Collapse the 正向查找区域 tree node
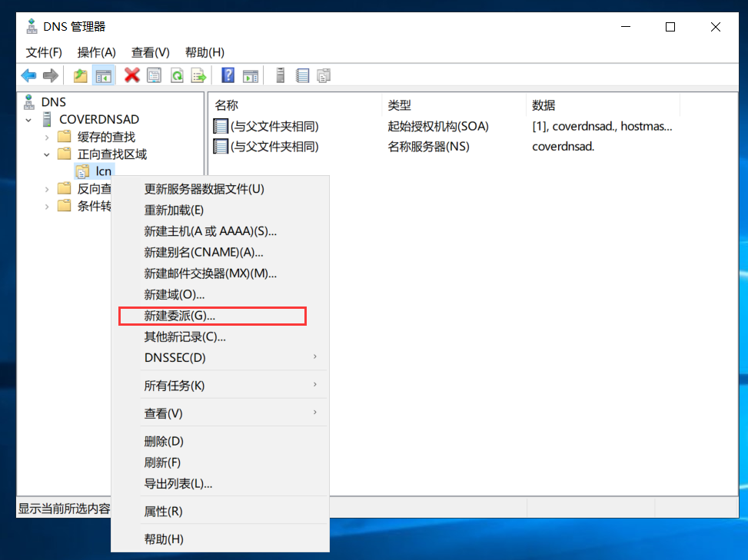The width and height of the screenshot is (748, 560). pos(47,154)
